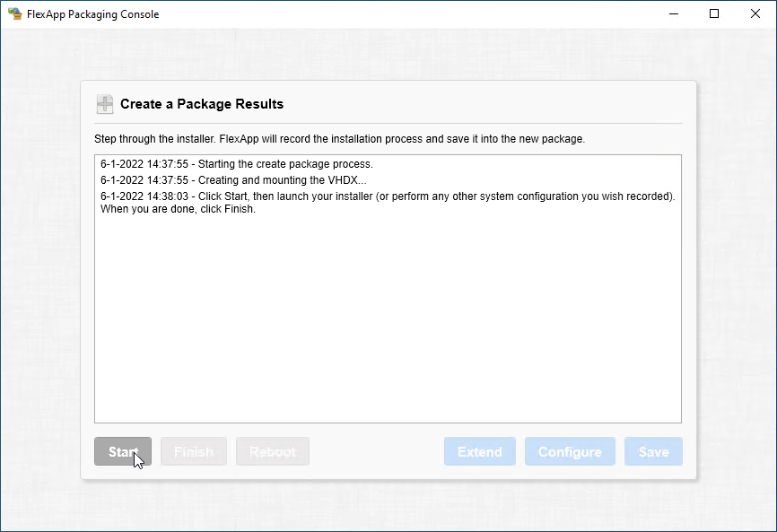Click the 'Step through the installer' instruction text
This screenshot has height=532, width=777.
tap(339, 139)
